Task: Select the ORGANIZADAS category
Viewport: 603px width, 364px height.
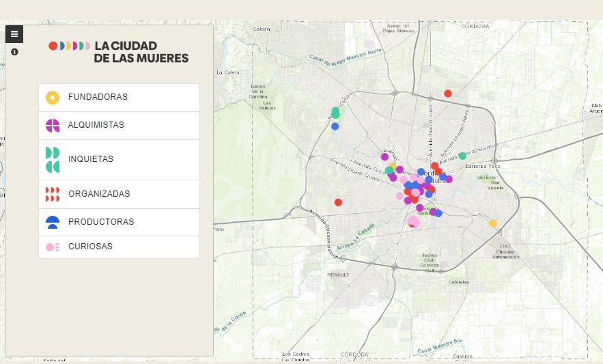Action: pos(120,195)
